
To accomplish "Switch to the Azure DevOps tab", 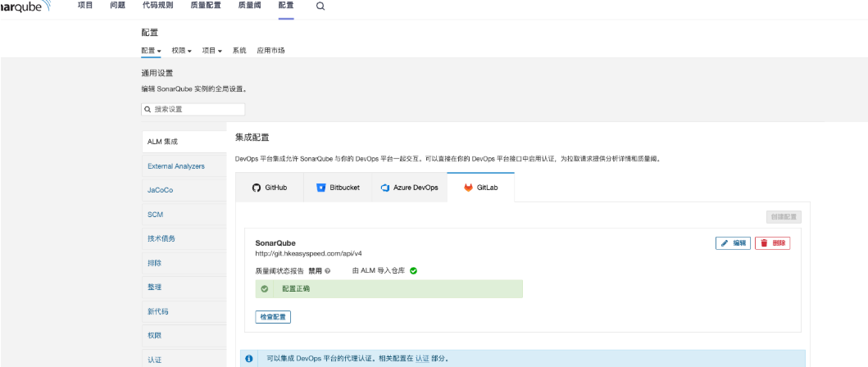I will coord(409,188).
